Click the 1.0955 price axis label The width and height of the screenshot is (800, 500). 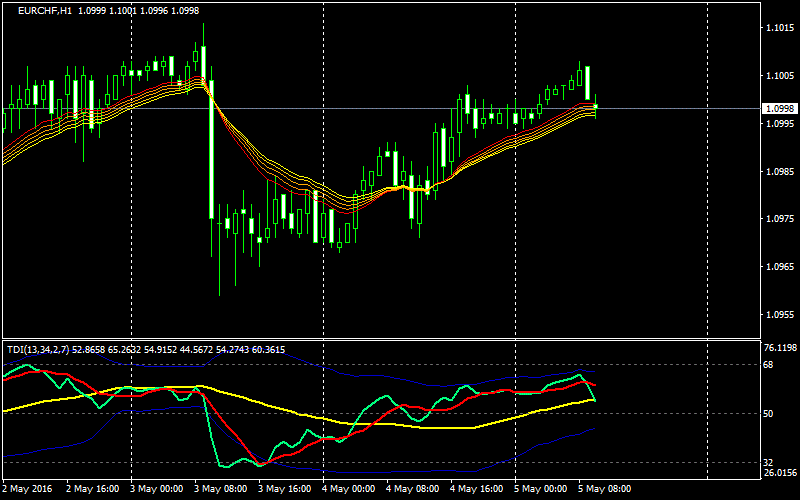(x=780, y=315)
